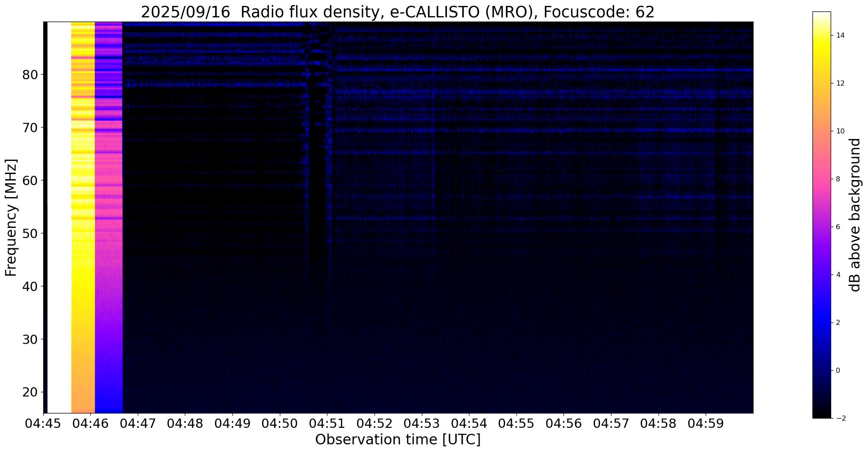Click the 04:49 time tick label
868x452 pixels.
232,424
